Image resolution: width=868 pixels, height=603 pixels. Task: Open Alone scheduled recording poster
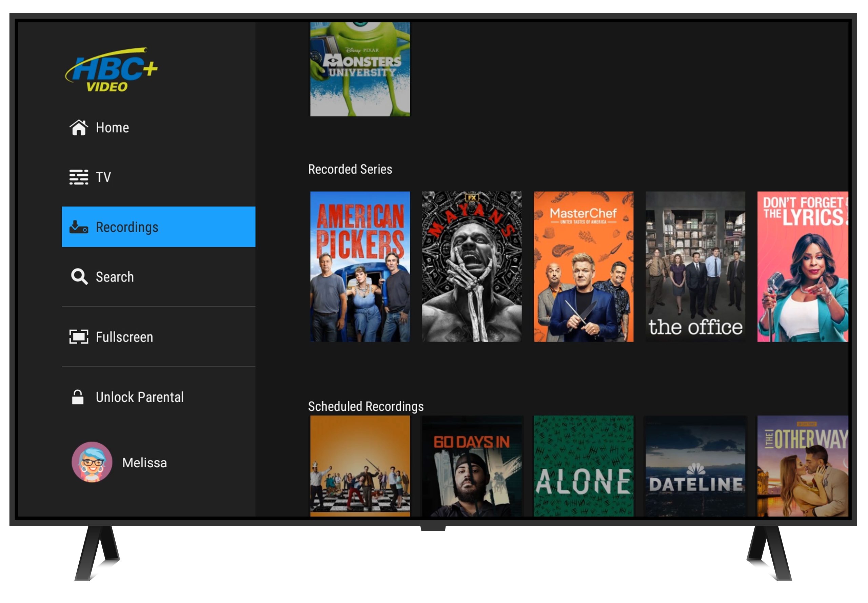(584, 466)
